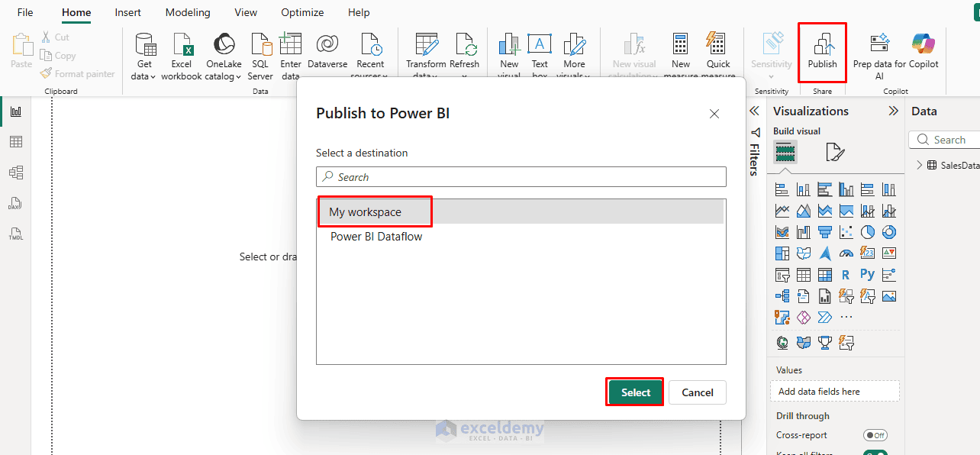This screenshot has width=980, height=455.
Task: Choose My workspace destination
Action: (521, 212)
